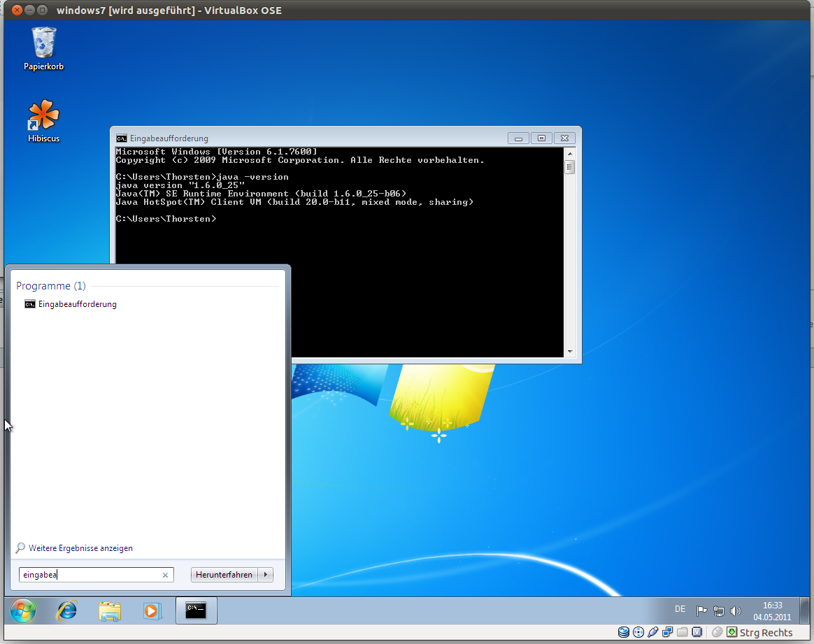This screenshot has height=644, width=814.
Task: Click the command prompt scrollbar down arrow
Action: click(569, 351)
